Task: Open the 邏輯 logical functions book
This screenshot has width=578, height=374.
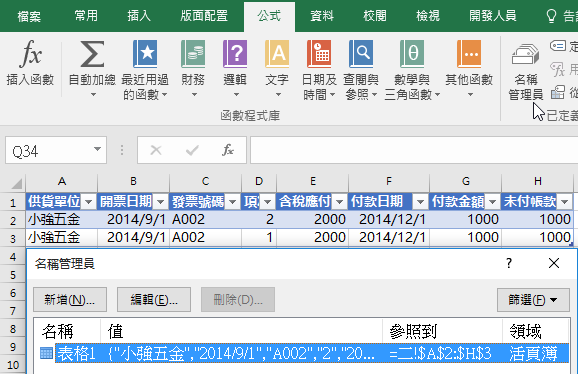Action: (235, 54)
